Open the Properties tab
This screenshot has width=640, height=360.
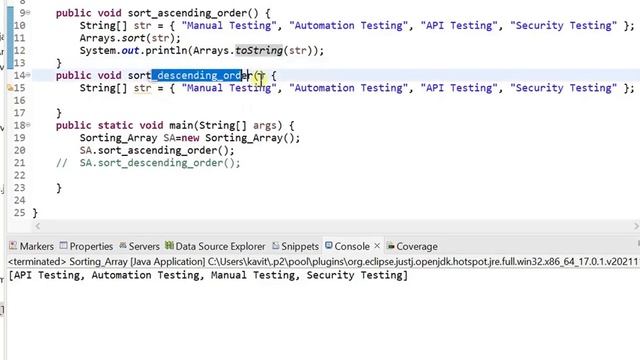pyautogui.click(x=86, y=246)
